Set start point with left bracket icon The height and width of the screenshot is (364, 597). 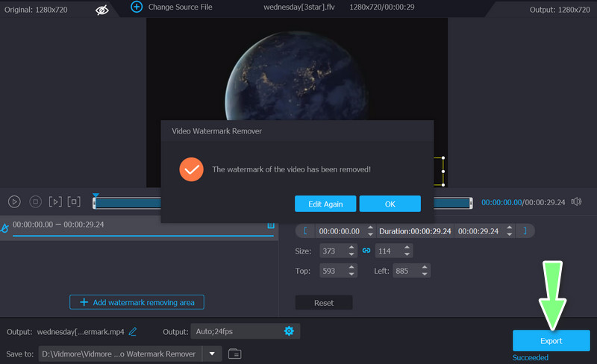(305, 231)
